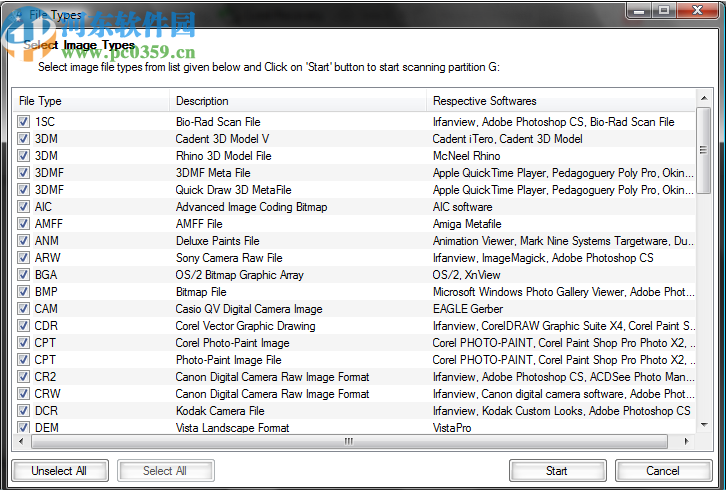The image size is (728, 490).
Task: Click the Description column header
Action: [x=298, y=101]
